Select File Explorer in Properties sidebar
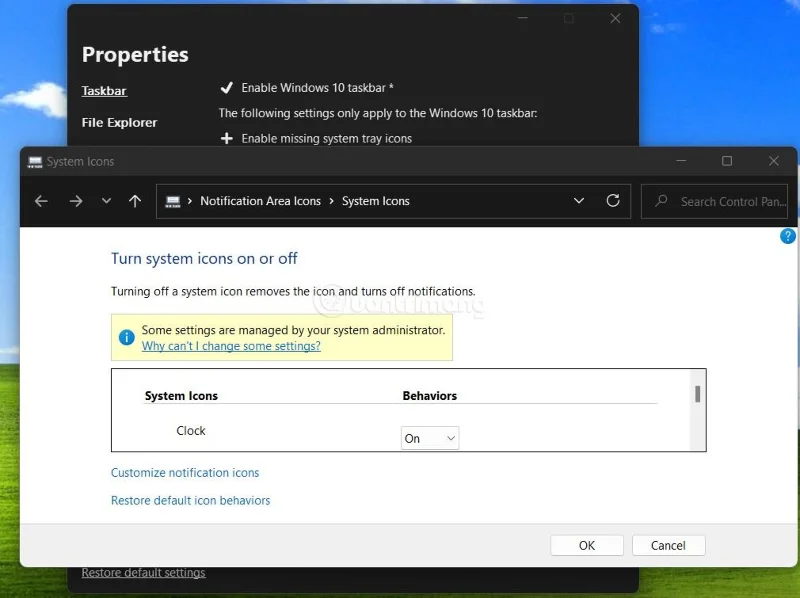 (x=119, y=122)
